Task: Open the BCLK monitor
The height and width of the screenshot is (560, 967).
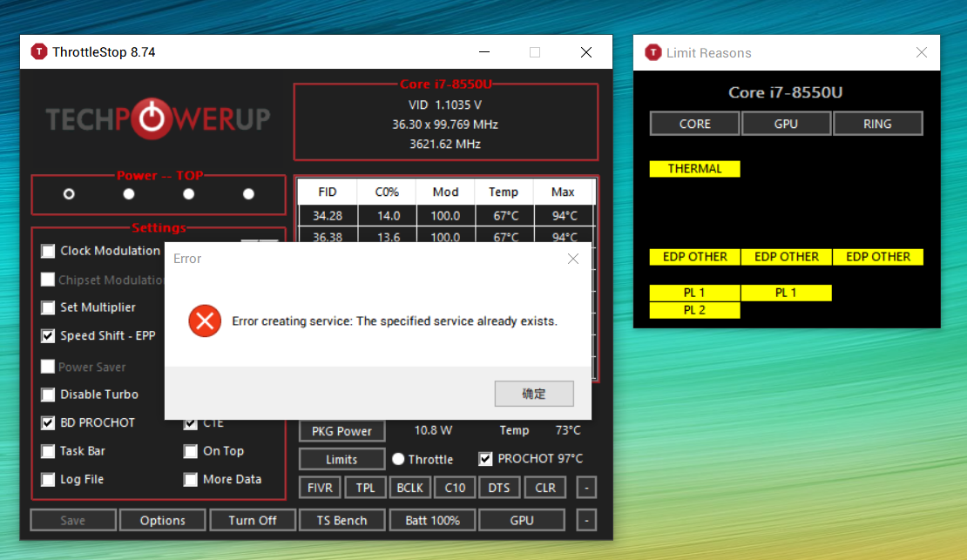Action: pyautogui.click(x=409, y=487)
